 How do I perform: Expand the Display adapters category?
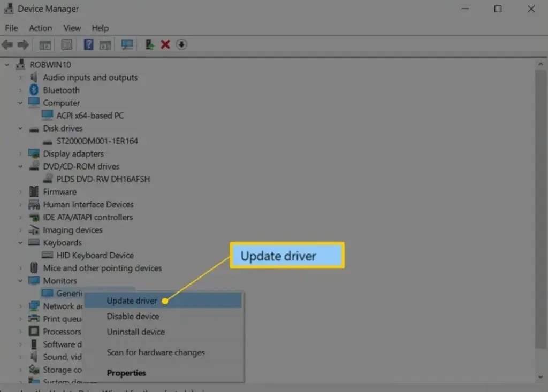click(x=20, y=153)
